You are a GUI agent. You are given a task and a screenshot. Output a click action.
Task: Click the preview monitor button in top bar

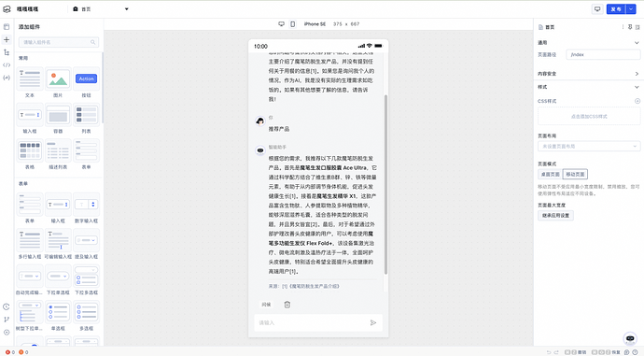tap(597, 9)
